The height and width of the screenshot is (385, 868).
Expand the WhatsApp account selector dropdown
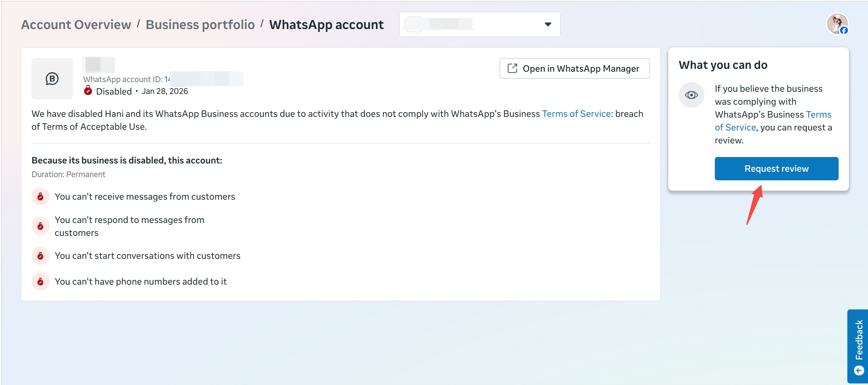click(479, 24)
